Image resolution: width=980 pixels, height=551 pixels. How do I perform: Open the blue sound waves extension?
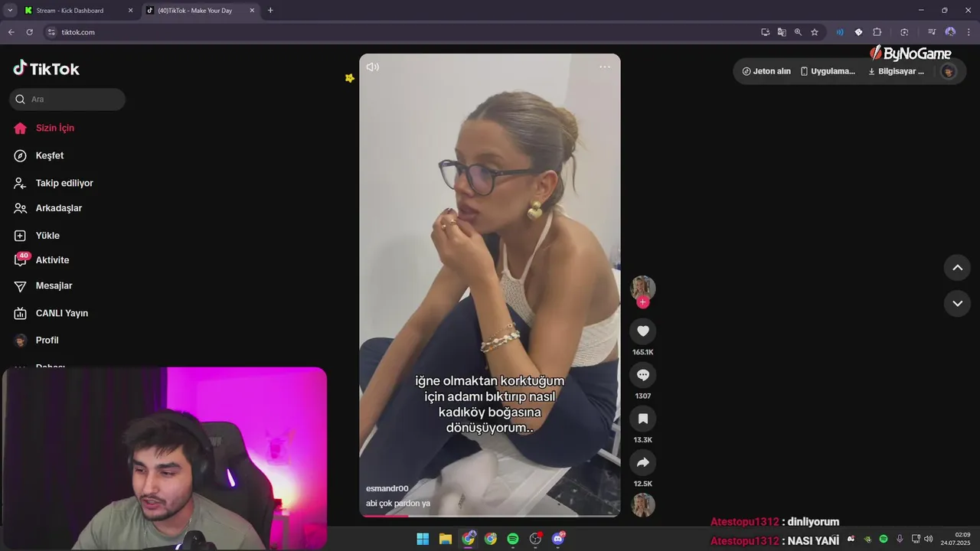click(840, 32)
